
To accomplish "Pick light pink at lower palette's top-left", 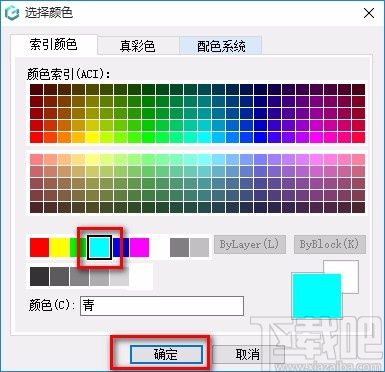I will (x=36, y=159).
